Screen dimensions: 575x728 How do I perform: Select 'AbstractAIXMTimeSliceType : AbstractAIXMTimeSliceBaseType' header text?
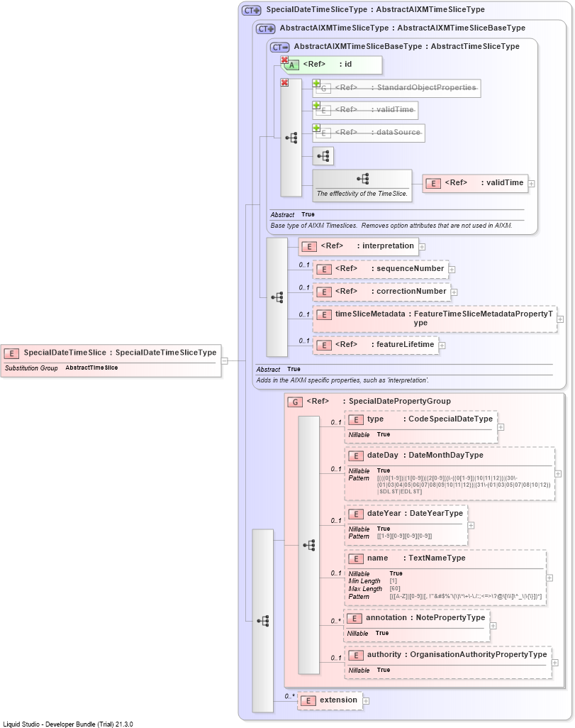click(403, 28)
